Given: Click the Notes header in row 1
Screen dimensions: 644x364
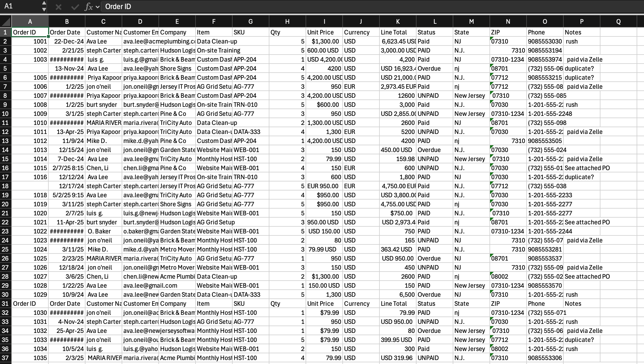Looking at the screenshot, I should [x=582, y=32].
